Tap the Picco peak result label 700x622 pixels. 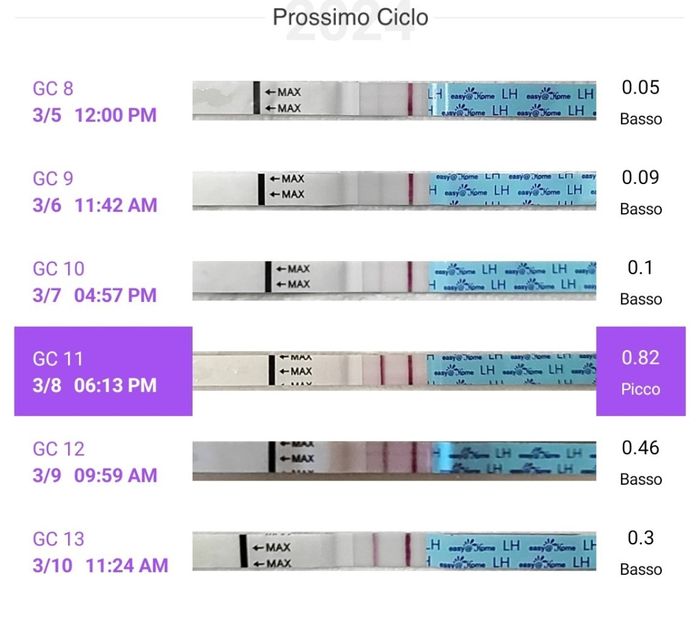pyautogui.click(x=640, y=389)
